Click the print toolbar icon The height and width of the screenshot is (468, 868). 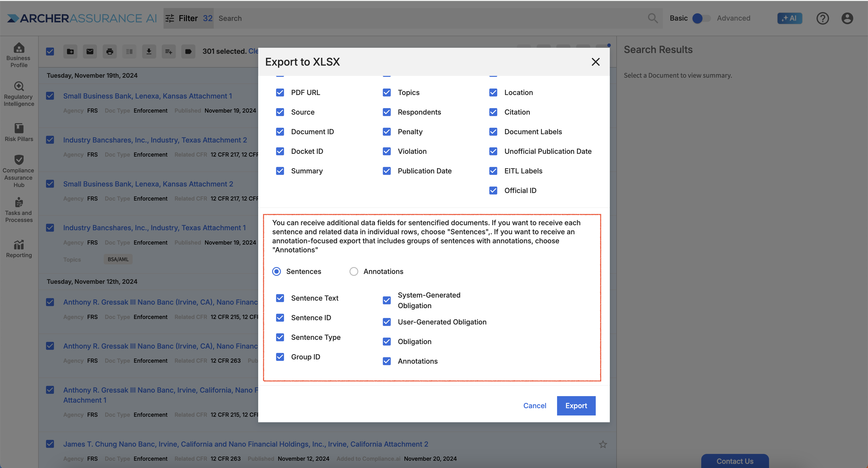(110, 51)
